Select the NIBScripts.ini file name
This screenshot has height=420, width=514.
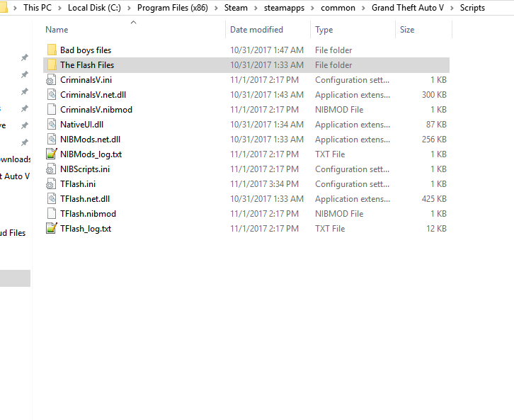point(85,169)
